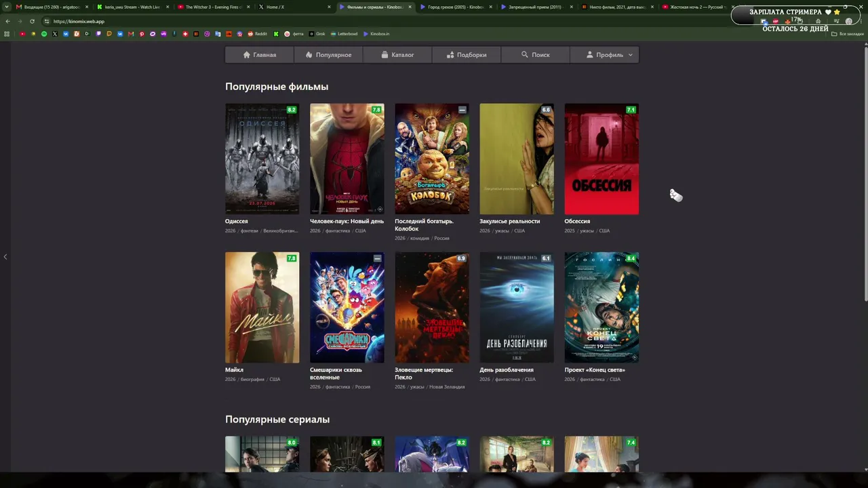Click the Популярные фильмы heading
Image resolution: width=868 pixels, height=488 pixels.
277,87
